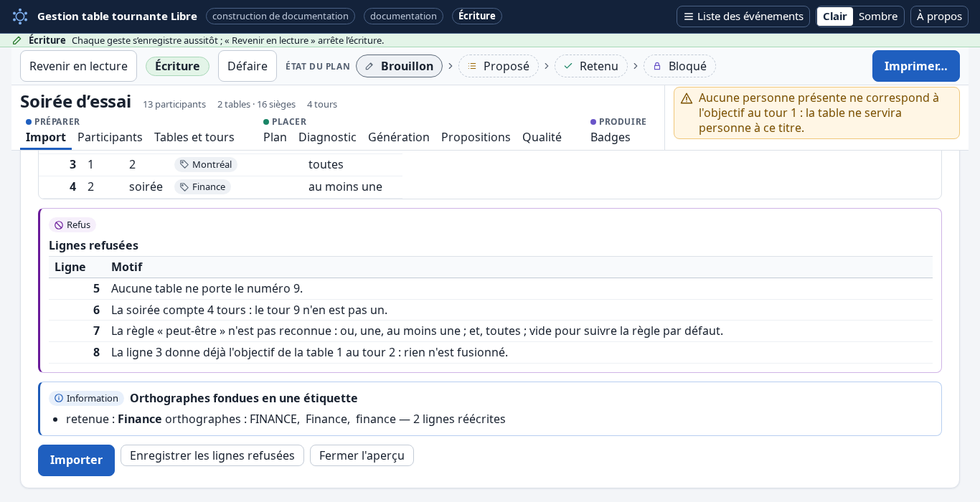Open the Qualité tab
The image size is (980, 502).
(x=542, y=137)
